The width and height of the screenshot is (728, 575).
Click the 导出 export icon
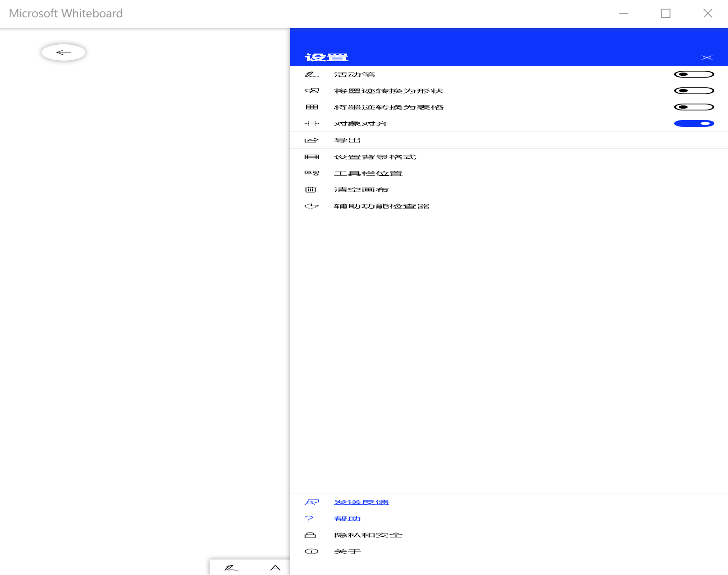[x=311, y=141]
